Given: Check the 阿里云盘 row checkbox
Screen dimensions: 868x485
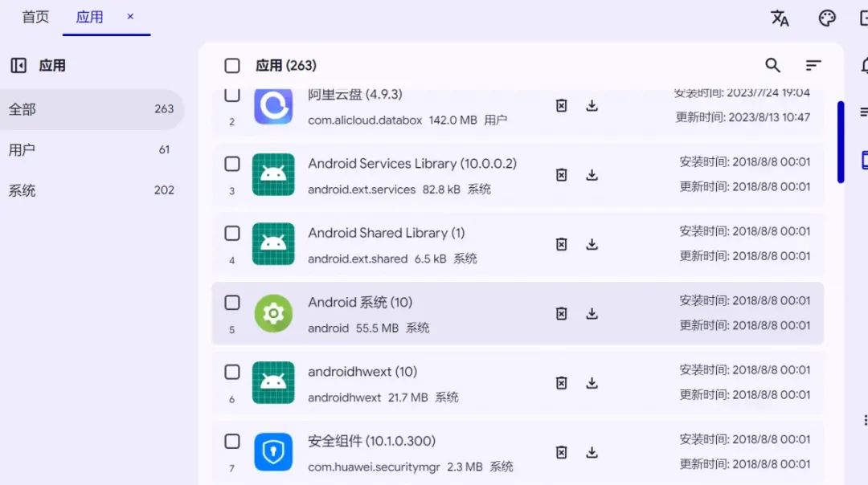Looking at the screenshot, I should click(232, 95).
